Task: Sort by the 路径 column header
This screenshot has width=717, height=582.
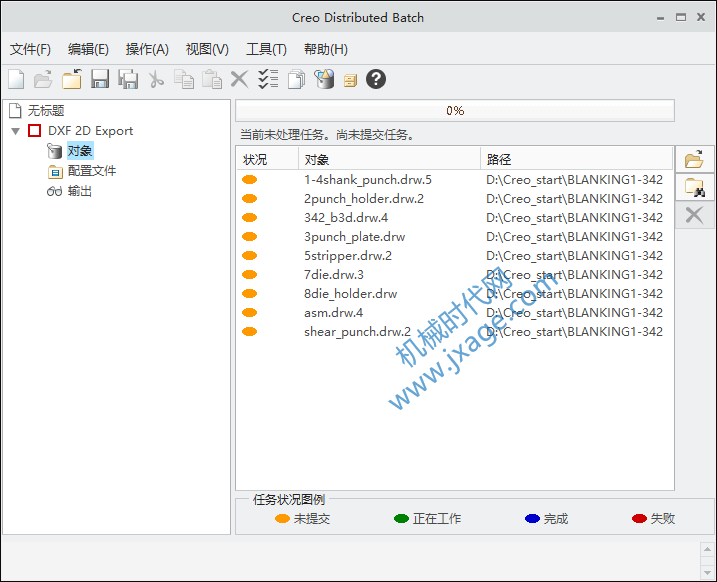Action: pyautogui.click(x=576, y=160)
